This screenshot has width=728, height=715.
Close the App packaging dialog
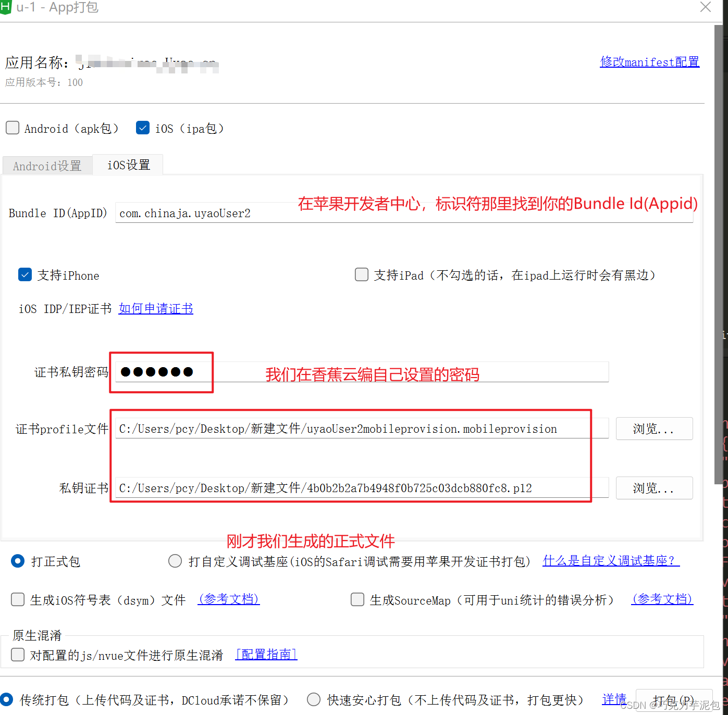pyautogui.click(x=706, y=7)
